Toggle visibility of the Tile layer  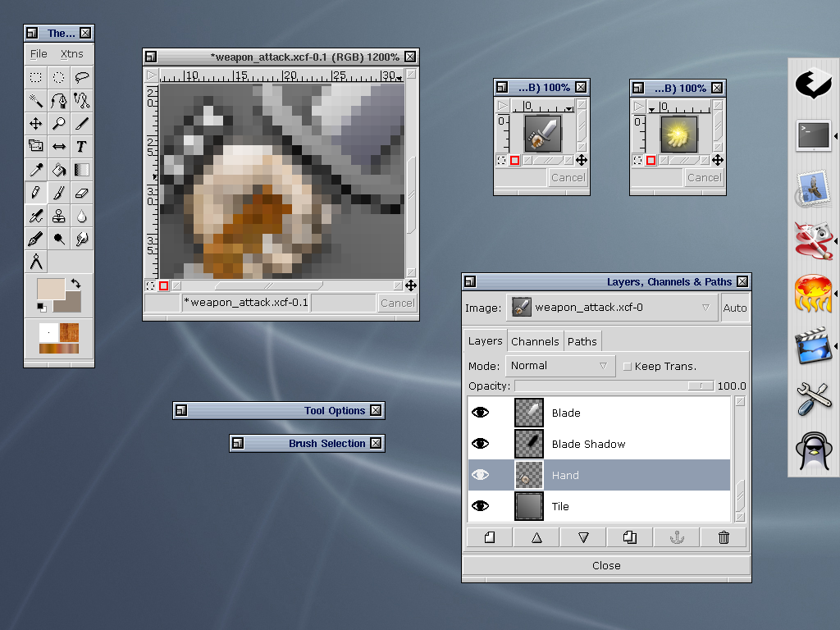point(481,506)
